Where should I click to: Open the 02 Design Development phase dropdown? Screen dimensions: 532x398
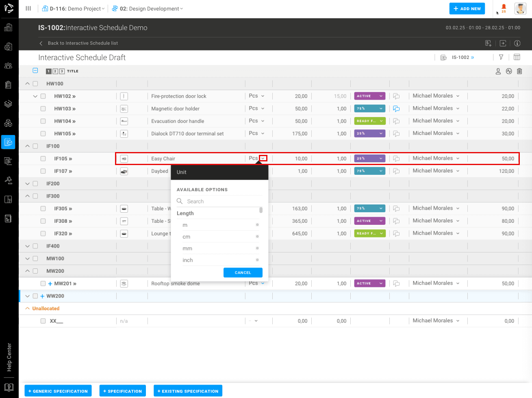148,9
